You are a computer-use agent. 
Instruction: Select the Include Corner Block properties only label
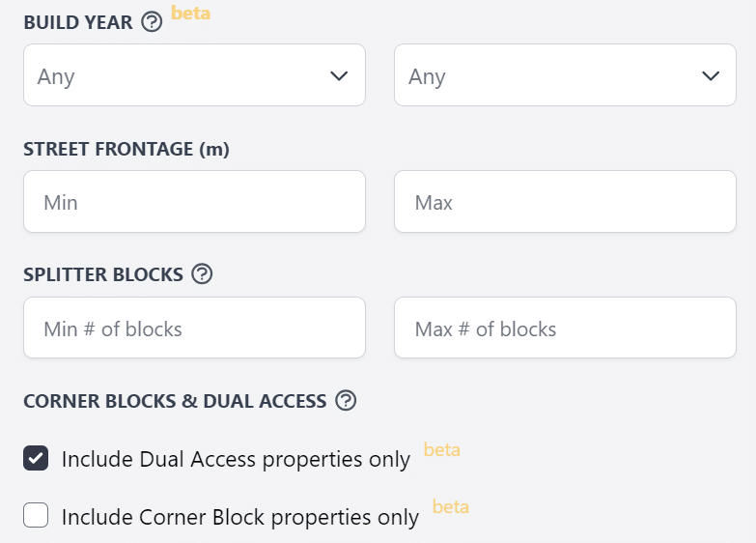(x=240, y=517)
